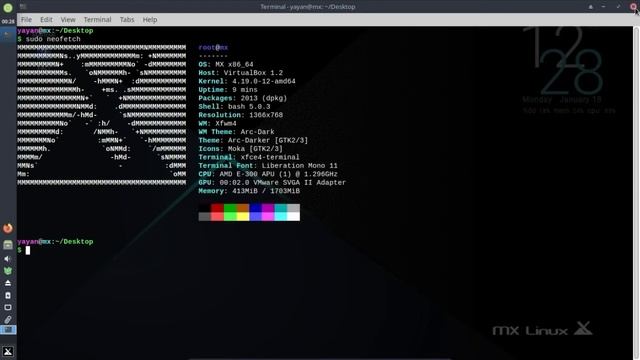
Task: Open the green MX updater tray icon
Action: point(8,271)
